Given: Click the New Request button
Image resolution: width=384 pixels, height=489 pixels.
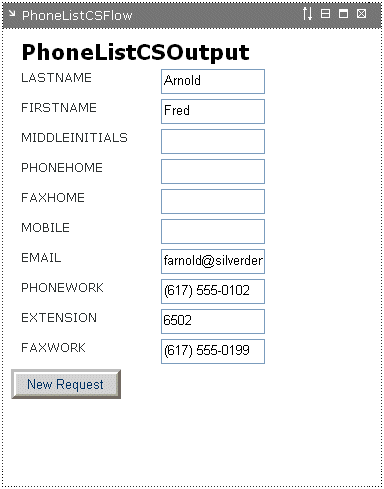Looking at the screenshot, I should tap(66, 384).
